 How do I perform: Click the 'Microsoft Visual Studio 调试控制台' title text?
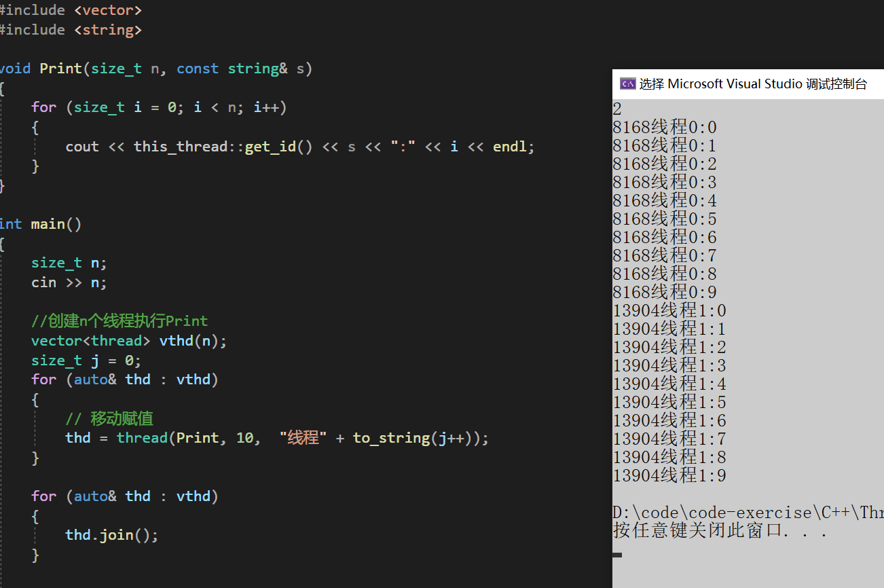point(767,84)
